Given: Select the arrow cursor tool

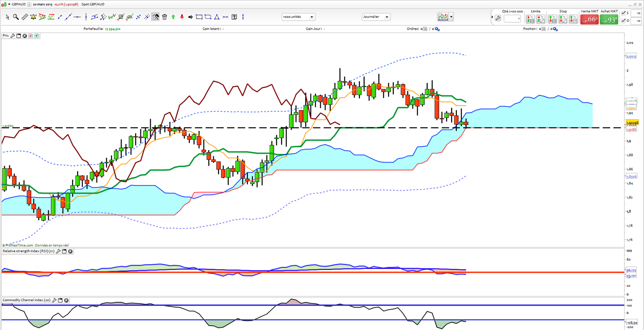Looking at the screenshot, I should pyautogui.click(x=7, y=17).
